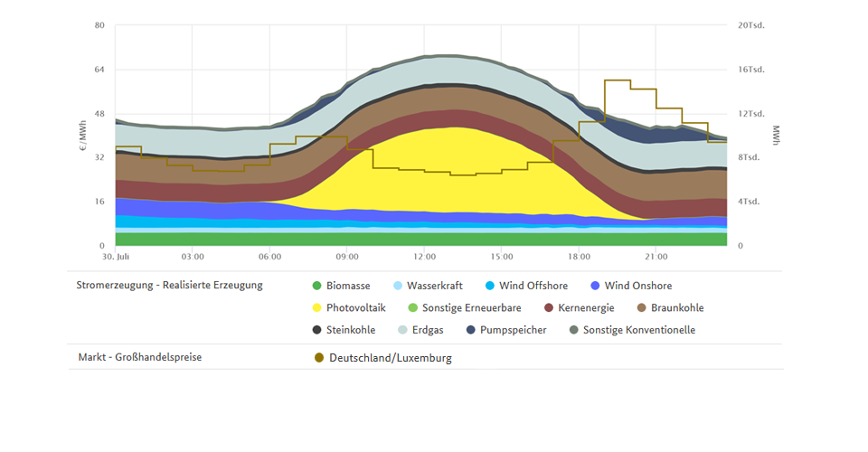Click the green Biomasse color dot
The image size is (868, 452).
(x=316, y=286)
